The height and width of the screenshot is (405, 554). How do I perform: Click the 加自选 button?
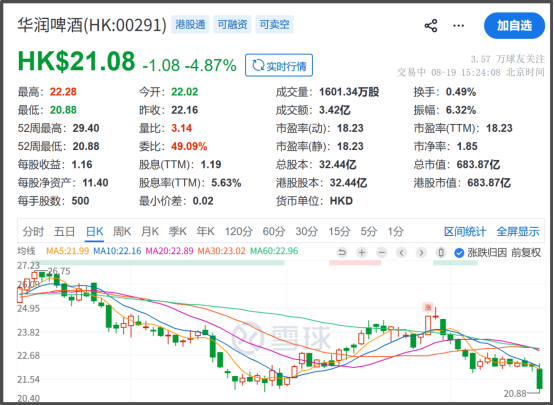pyautogui.click(x=514, y=25)
